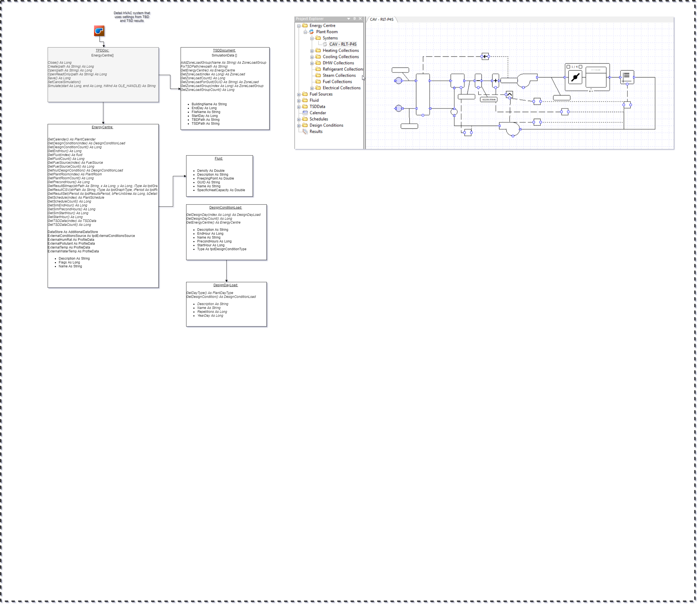The width and height of the screenshot is (700, 606).
Task: Select the tall exchanger component on the left
Action: [423, 95]
